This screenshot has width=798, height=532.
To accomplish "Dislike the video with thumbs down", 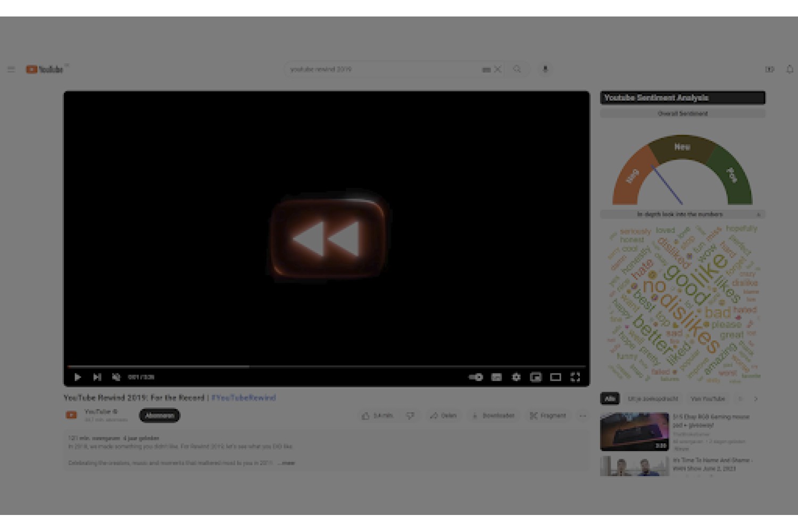I will point(410,415).
